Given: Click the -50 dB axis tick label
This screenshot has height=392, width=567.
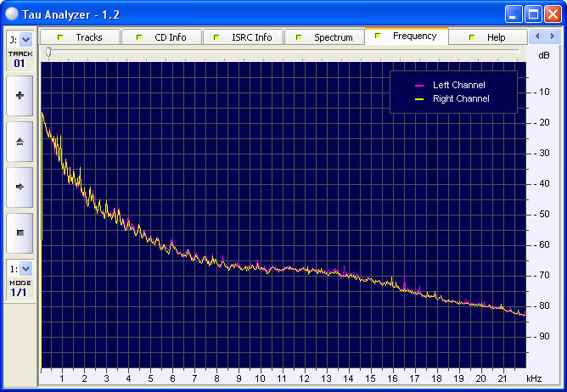Looking at the screenshot, I should [x=542, y=214].
